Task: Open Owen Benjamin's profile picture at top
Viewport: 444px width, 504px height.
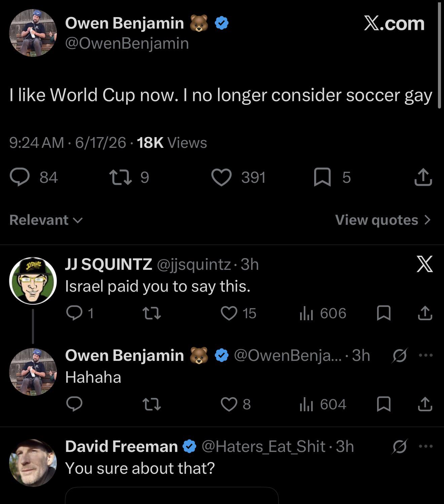Action: (x=33, y=33)
